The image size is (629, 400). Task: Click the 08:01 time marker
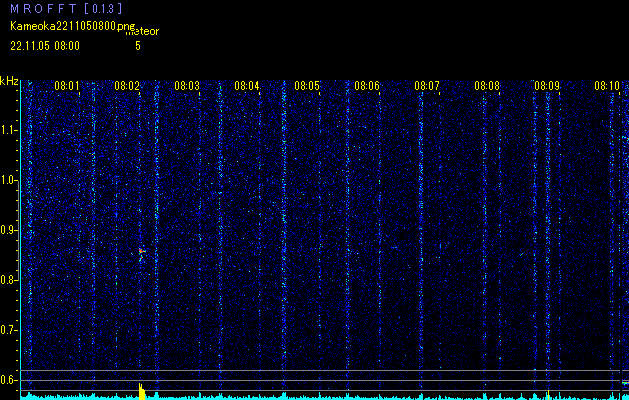click(67, 86)
